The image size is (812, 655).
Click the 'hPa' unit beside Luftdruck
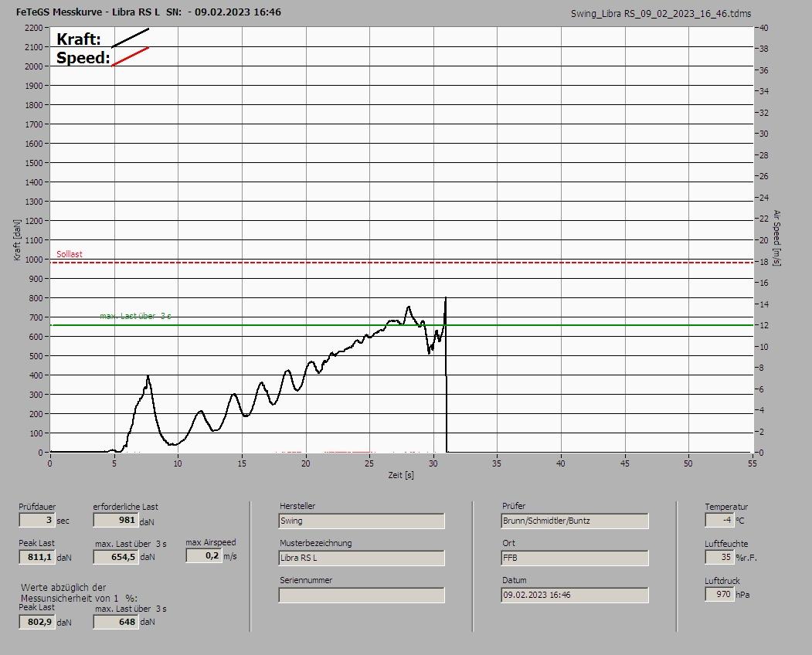coord(742,595)
